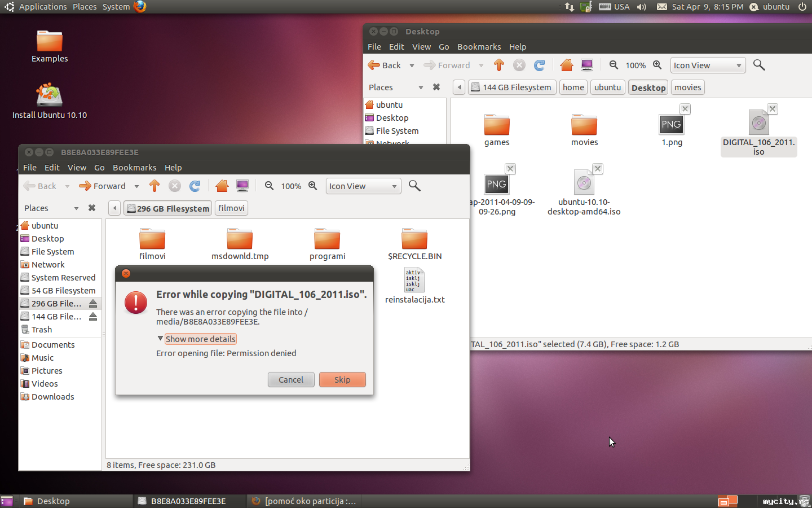
Task: Eject the 144 GB filesystem in the sidebar
Action: click(93, 317)
